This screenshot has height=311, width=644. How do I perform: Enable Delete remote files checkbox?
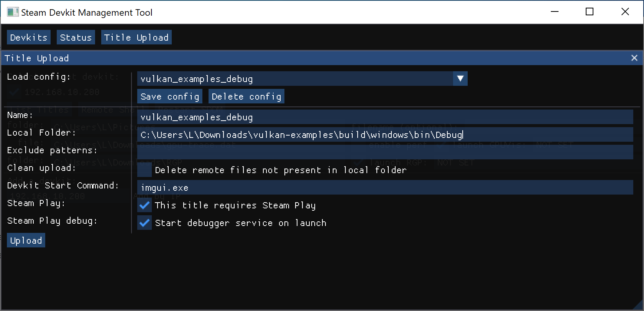tap(145, 170)
